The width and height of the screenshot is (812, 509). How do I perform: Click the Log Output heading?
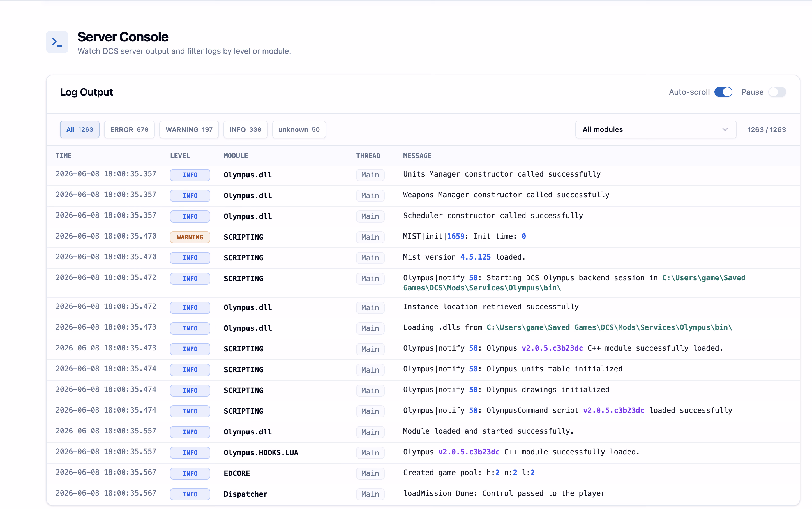pyautogui.click(x=87, y=92)
